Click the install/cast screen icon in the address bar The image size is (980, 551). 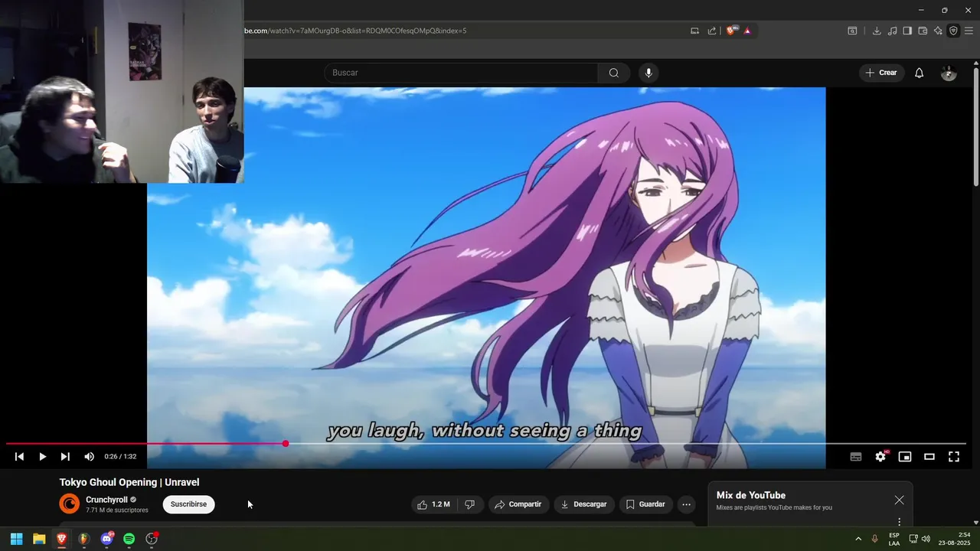[x=694, y=31]
